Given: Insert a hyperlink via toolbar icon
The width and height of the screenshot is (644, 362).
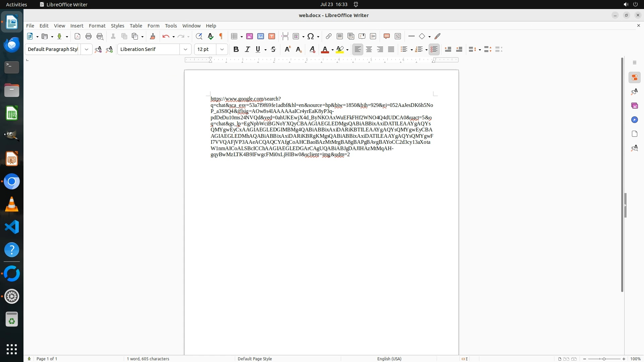Looking at the screenshot, I should (x=329, y=36).
